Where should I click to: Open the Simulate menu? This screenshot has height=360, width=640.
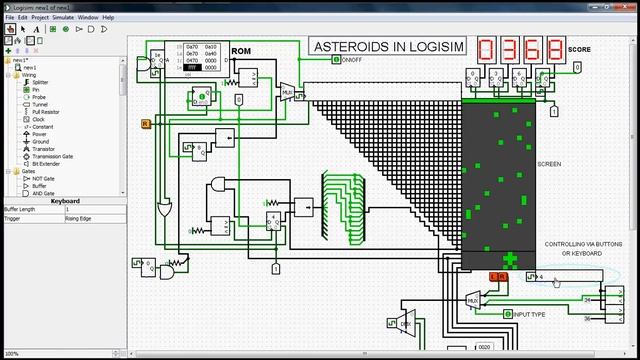coord(63,18)
